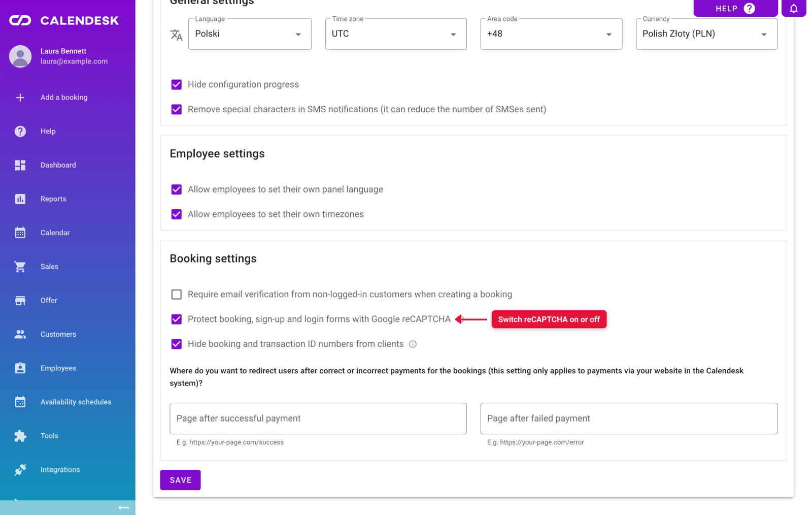Click laura@example.com text in sidebar
The width and height of the screenshot is (812, 515).
pyautogui.click(x=74, y=61)
